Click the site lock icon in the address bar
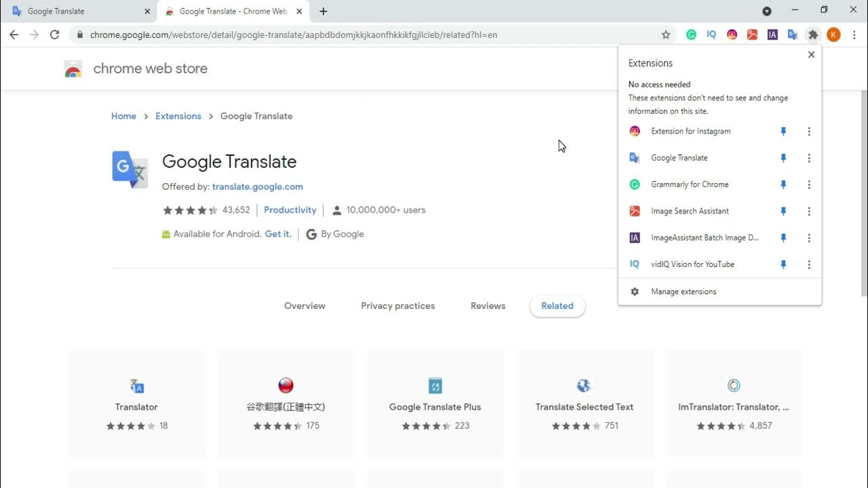The height and width of the screenshot is (488, 868). point(80,35)
